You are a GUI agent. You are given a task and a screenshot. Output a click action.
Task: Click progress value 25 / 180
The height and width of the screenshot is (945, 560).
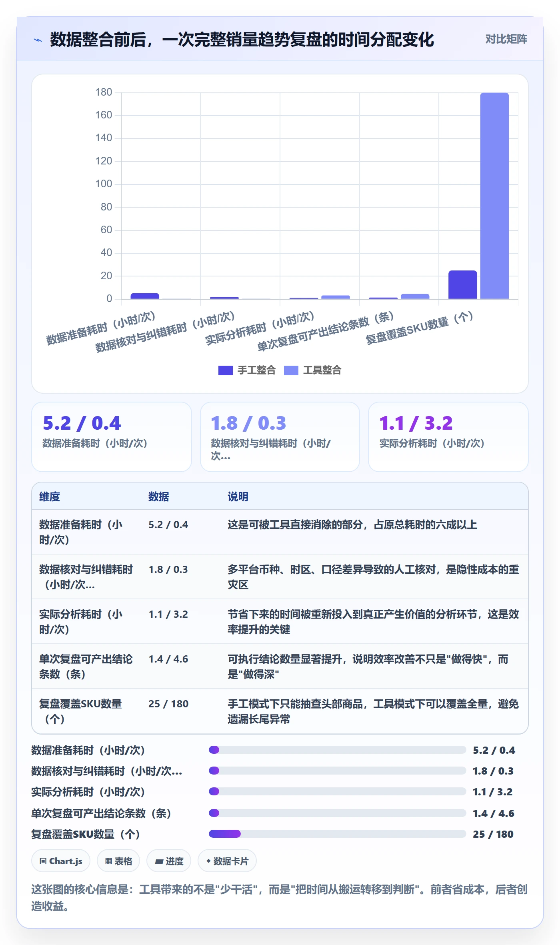tap(493, 834)
